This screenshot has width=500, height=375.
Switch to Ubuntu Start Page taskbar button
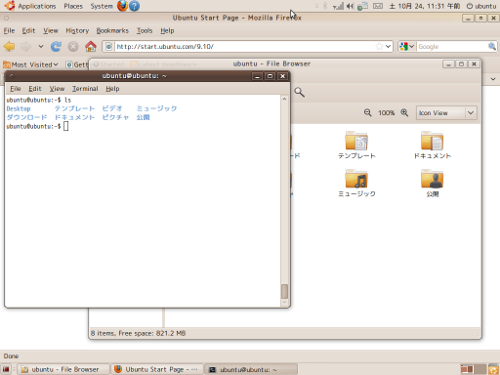pos(157,369)
